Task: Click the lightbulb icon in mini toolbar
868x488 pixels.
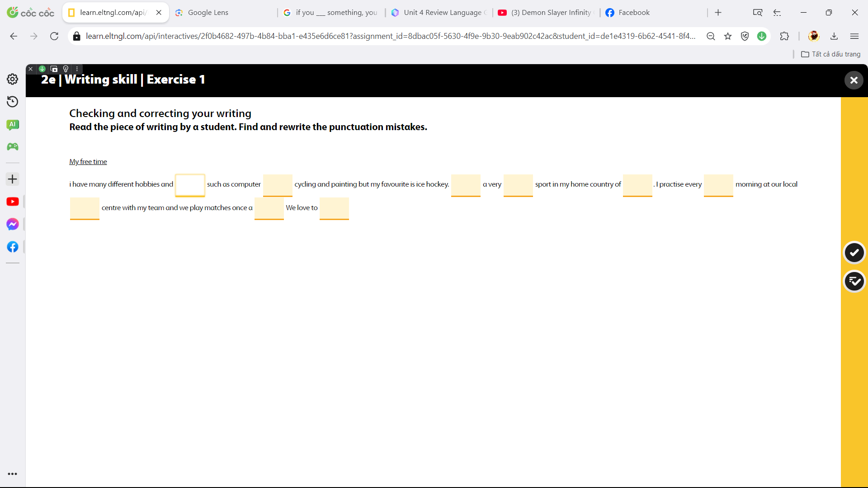Action: [66, 69]
